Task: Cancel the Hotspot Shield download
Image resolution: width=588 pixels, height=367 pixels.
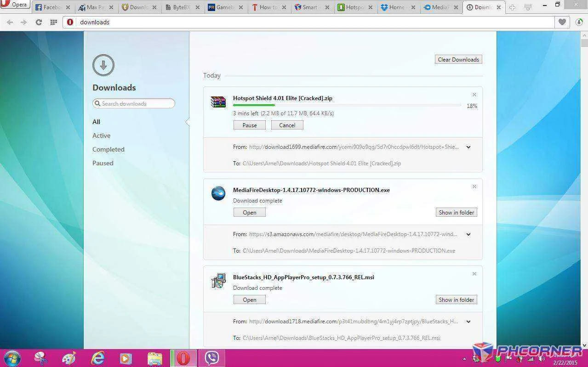Action: 287,125
